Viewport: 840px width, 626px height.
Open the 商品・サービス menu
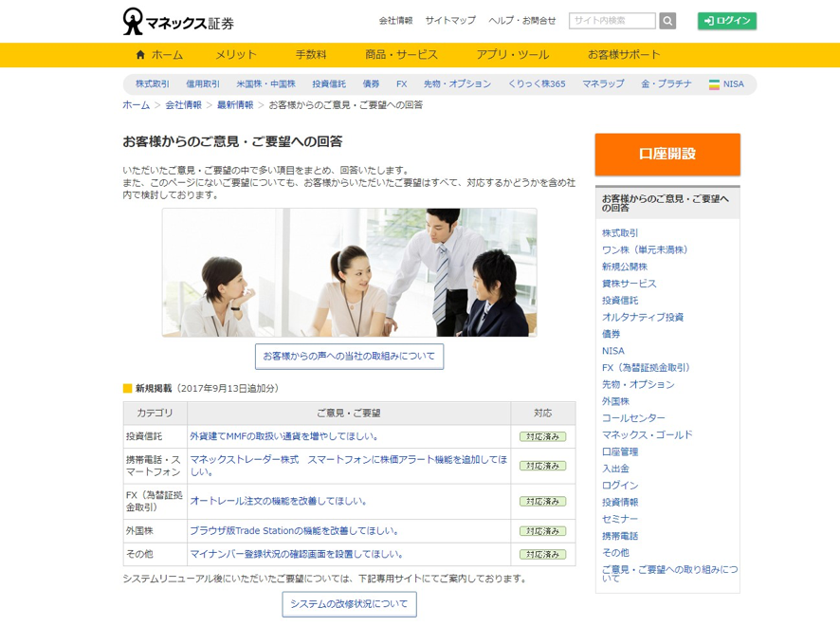[x=401, y=55]
